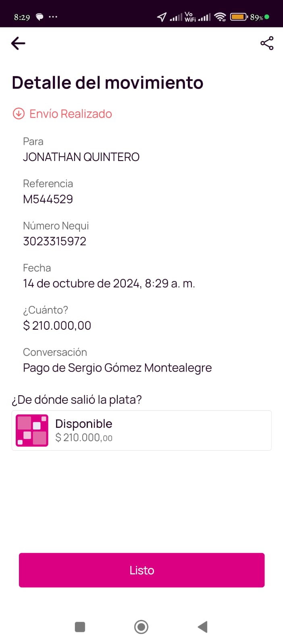
Task: Tap the Wi-Fi status icon
Action: coord(220,17)
